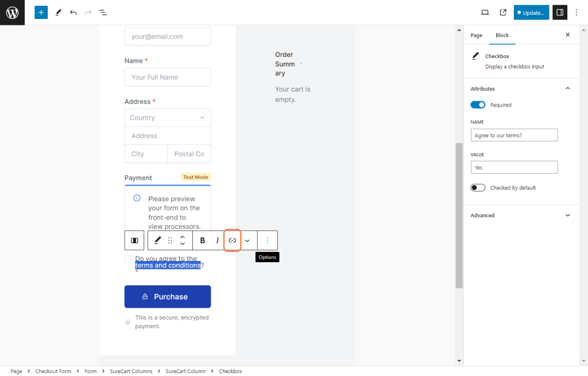Open the more formatting options chevron
This screenshot has width=588, height=376.
(247, 240)
